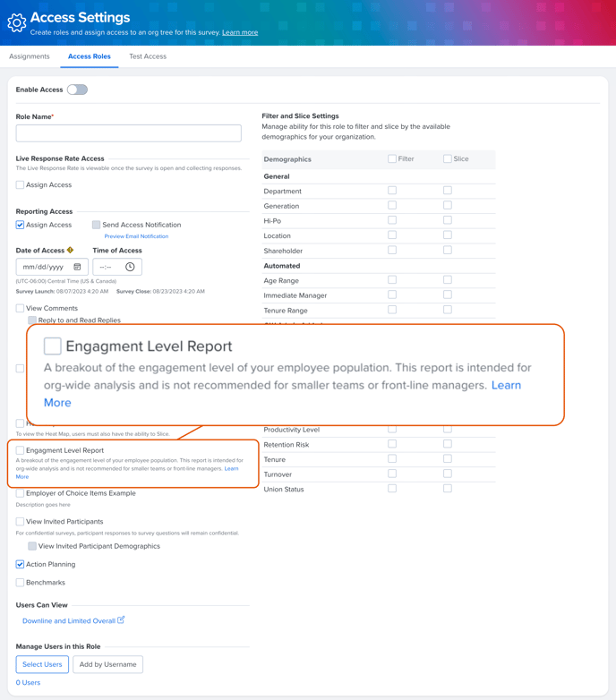Enable the View Comments checkbox
This screenshot has width=616, height=700.
pos(20,308)
